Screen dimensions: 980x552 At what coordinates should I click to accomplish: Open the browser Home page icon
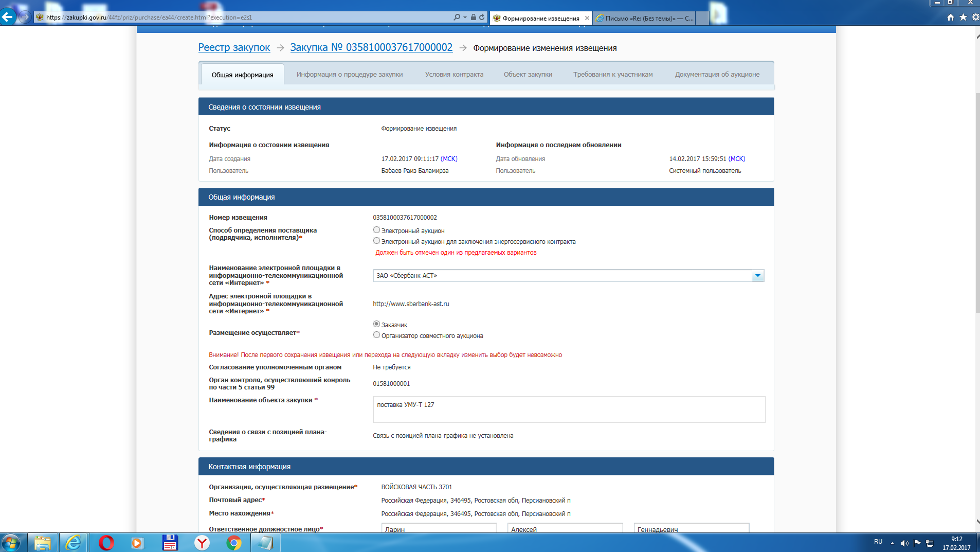pos(950,17)
